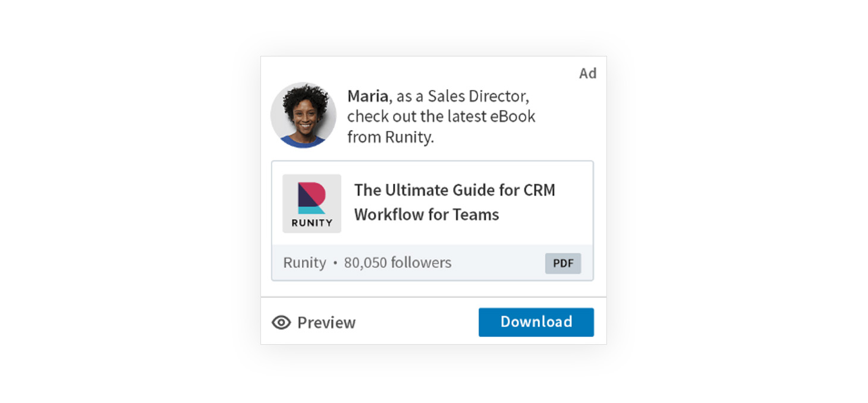Click 'from Runity.' in the ad message
The image size is (868, 403).
(x=391, y=137)
